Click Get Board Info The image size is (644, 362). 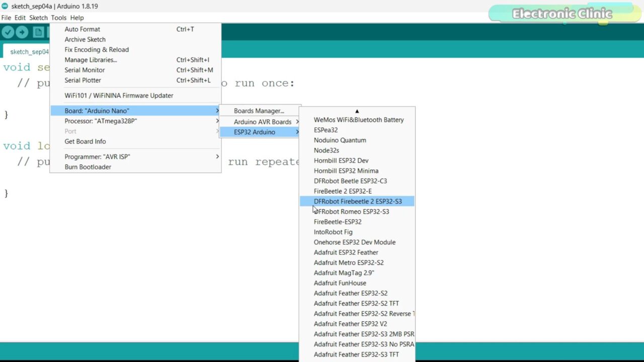[135, 141]
